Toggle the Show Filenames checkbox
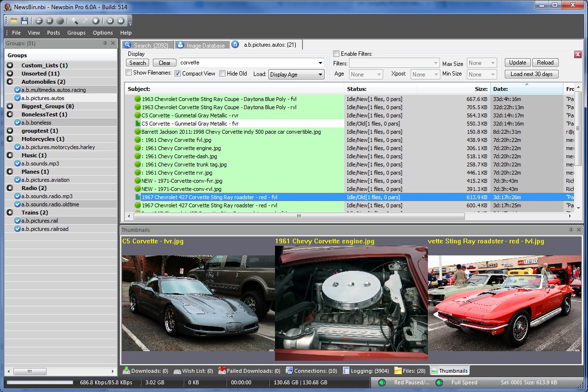This screenshot has width=588, height=392. [x=129, y=73]
